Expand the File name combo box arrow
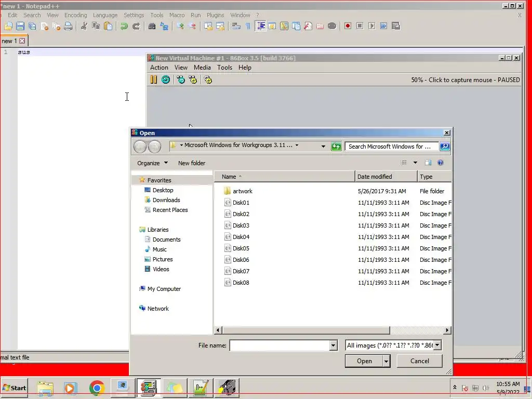Image resolution: width=532 pixels, height=399 pixels. point(333,345)
